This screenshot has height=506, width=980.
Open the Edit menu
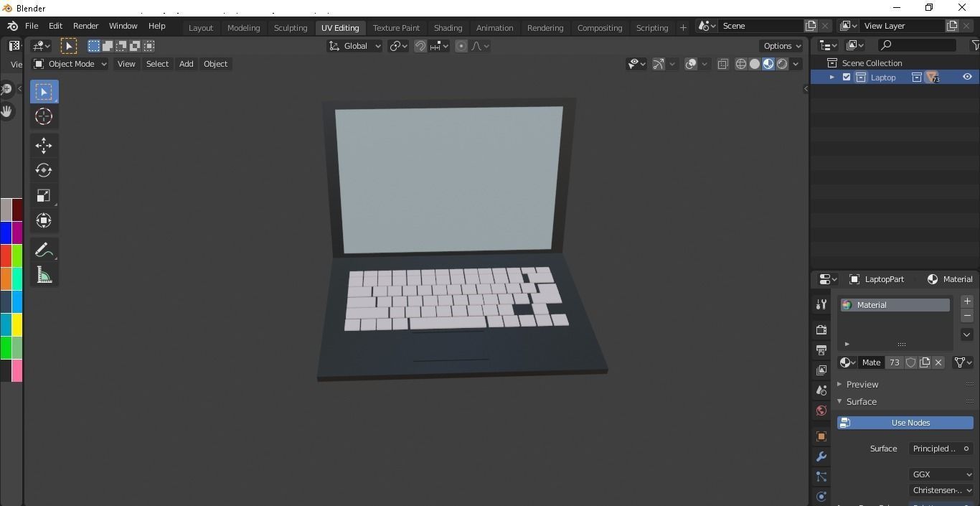55,26
